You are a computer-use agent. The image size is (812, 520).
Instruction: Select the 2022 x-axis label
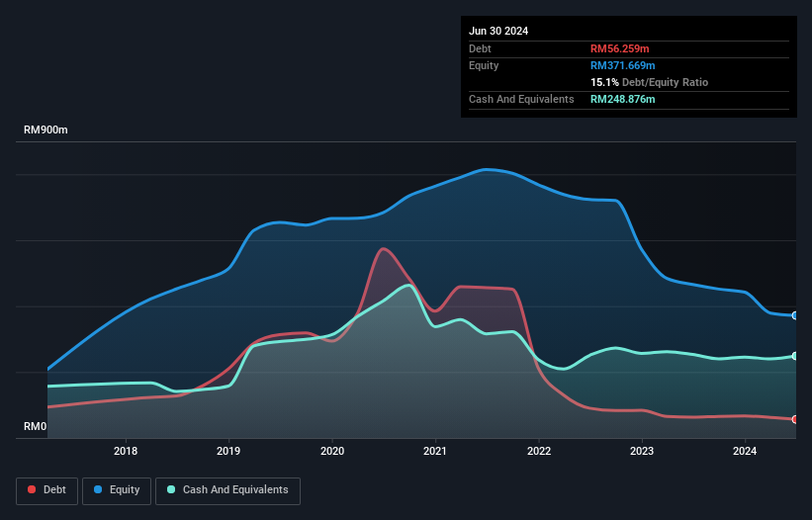click(x=539, y=451)
